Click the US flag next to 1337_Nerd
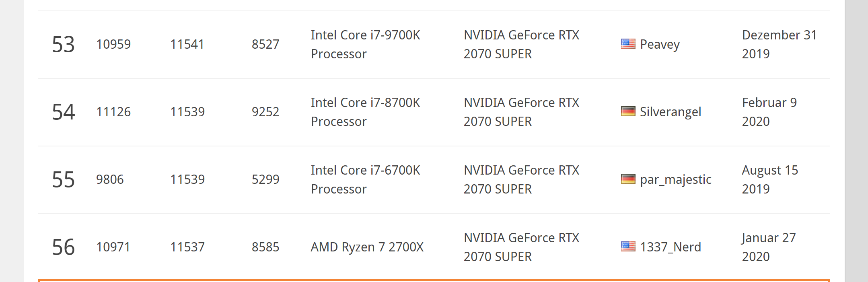The height and width of the screenshot is (282, 868). click(x=628, y=247)
